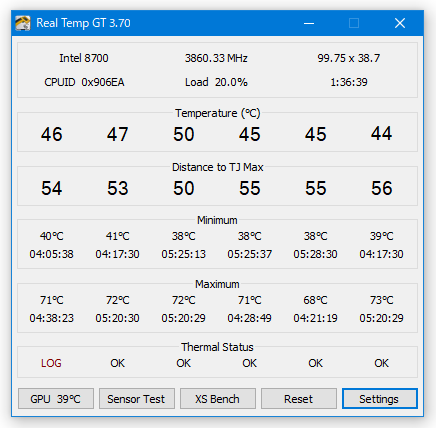Screen dimensions: 436x428
Task: Close the Real Temp GT window
Action: tap(400, 23)
